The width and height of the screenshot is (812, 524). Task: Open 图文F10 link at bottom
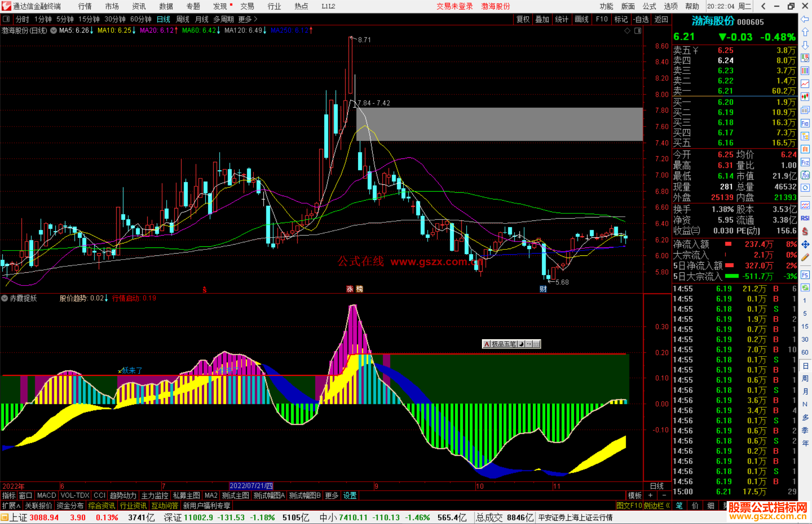(629, 506)
